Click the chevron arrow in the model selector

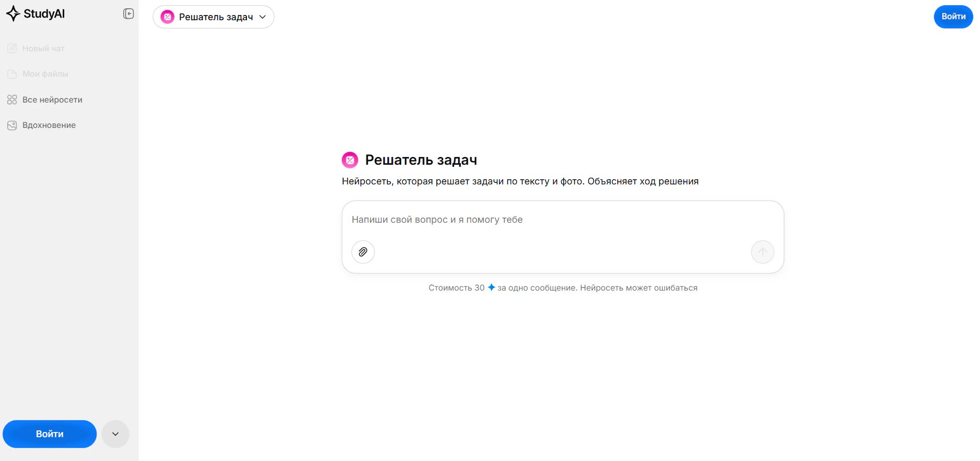[x=262, y=17]
